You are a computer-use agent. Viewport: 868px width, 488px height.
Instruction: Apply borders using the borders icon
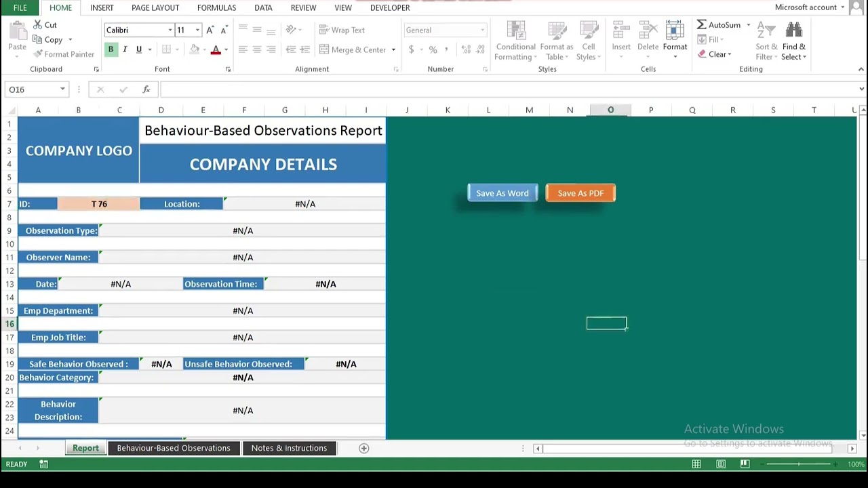(167, 49)
